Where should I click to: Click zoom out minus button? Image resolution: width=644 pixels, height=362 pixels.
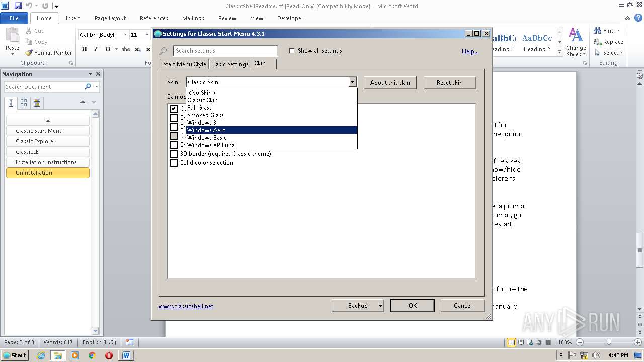(579, 342)
